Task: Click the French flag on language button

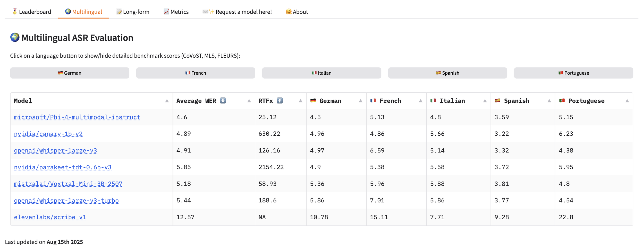Action: pos(188,73)
